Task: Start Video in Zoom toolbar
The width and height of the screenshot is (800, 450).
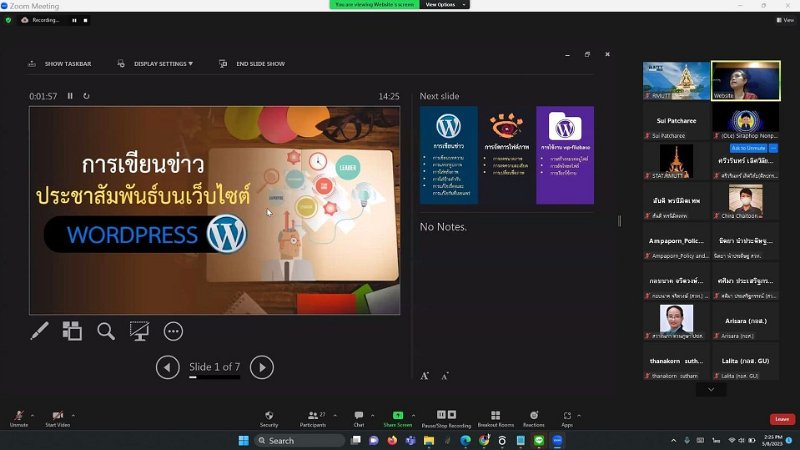Action: click(57, 418)
